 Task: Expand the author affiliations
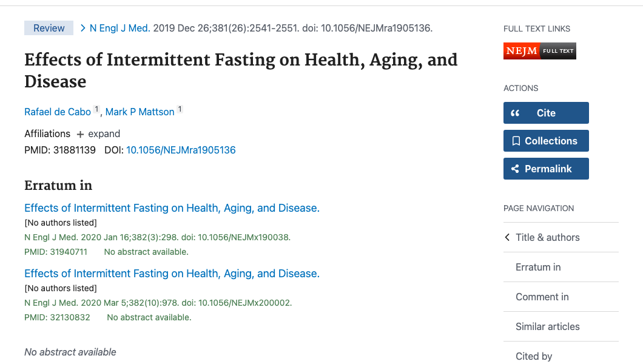pos(104,133)
